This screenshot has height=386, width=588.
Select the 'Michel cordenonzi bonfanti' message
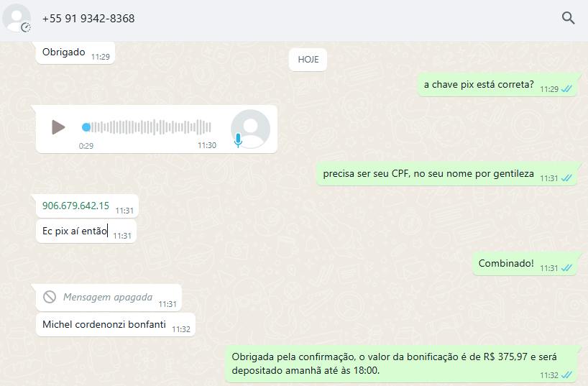click(x=116, y=324)
